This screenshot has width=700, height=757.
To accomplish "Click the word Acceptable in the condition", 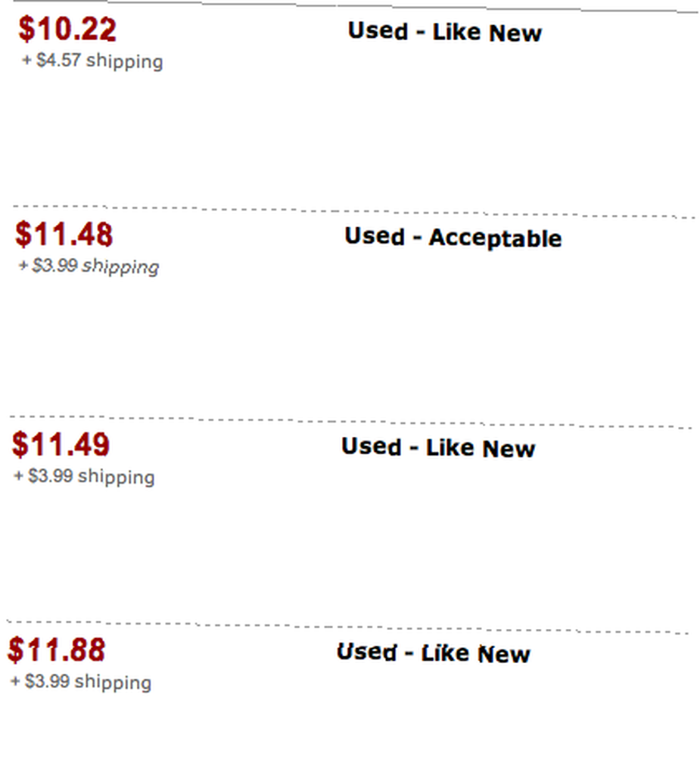I will [496, 238].
